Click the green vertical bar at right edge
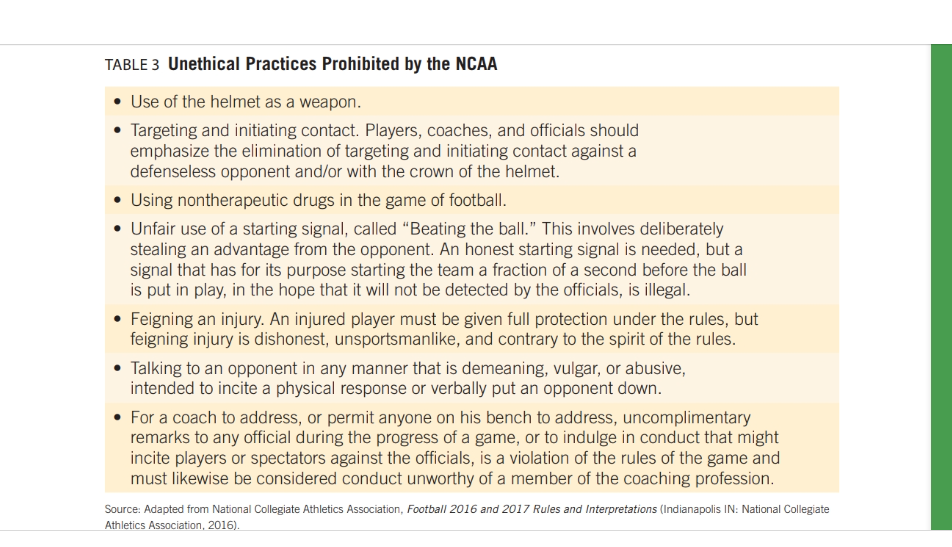Image resolution: width=952 pixels, height=547 pixels. (941, 287)
